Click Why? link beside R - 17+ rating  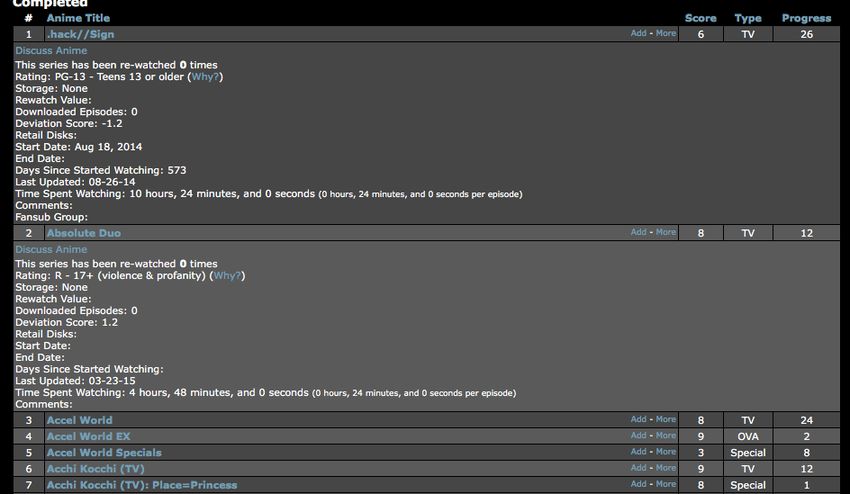(227, 275)
